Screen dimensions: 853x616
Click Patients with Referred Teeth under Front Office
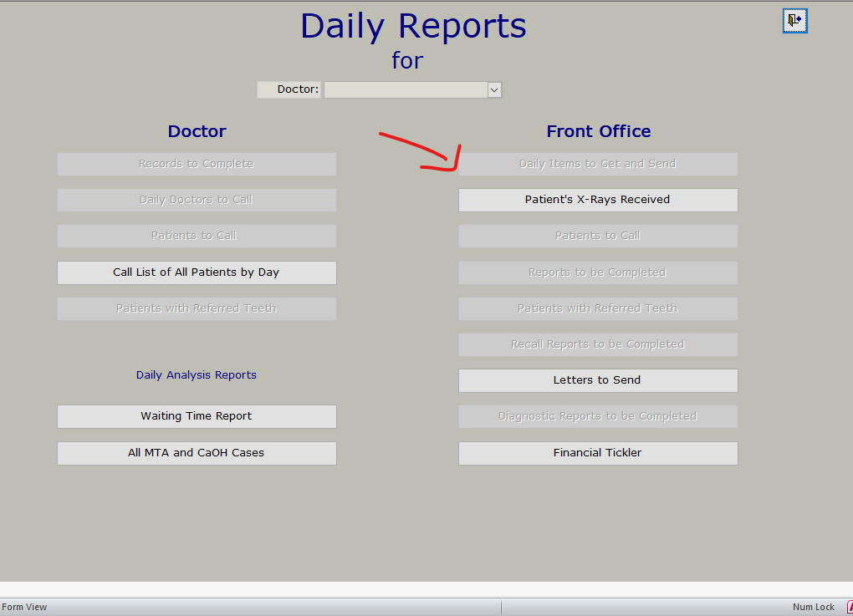pyautogui.click(x=598, y=308)
